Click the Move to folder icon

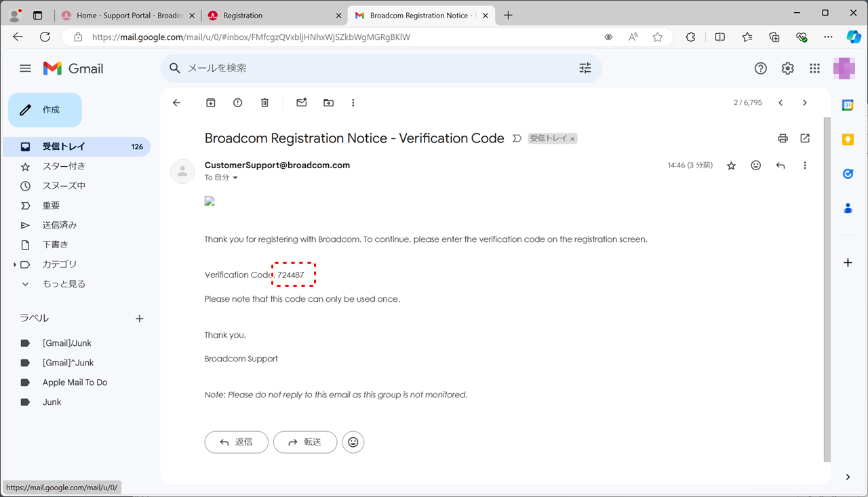tap(328, 103)
